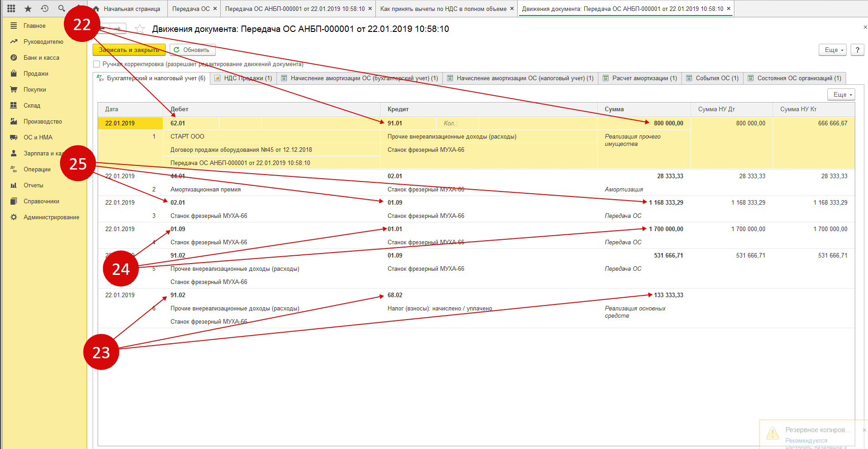Click the Покупки shopping cart icon
The height and width of the screenshot is (449, 868).
(14, 89)
